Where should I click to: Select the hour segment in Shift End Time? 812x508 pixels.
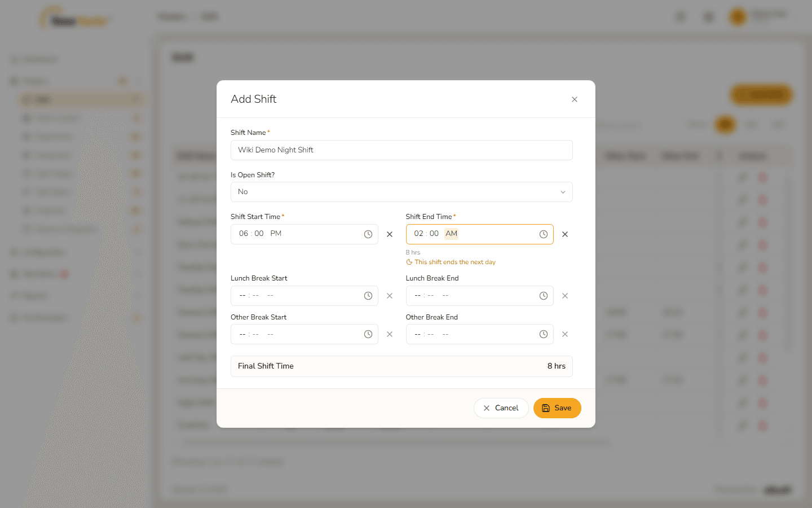(419, 234)
